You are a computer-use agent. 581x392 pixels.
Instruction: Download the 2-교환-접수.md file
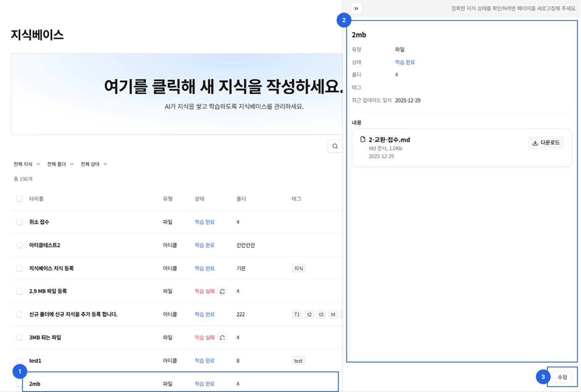pyautogui.click(x=546, y=143)
